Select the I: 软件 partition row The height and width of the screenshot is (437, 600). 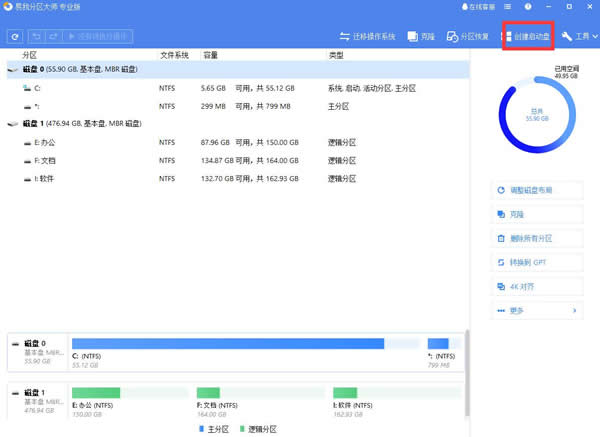[238, 179]
